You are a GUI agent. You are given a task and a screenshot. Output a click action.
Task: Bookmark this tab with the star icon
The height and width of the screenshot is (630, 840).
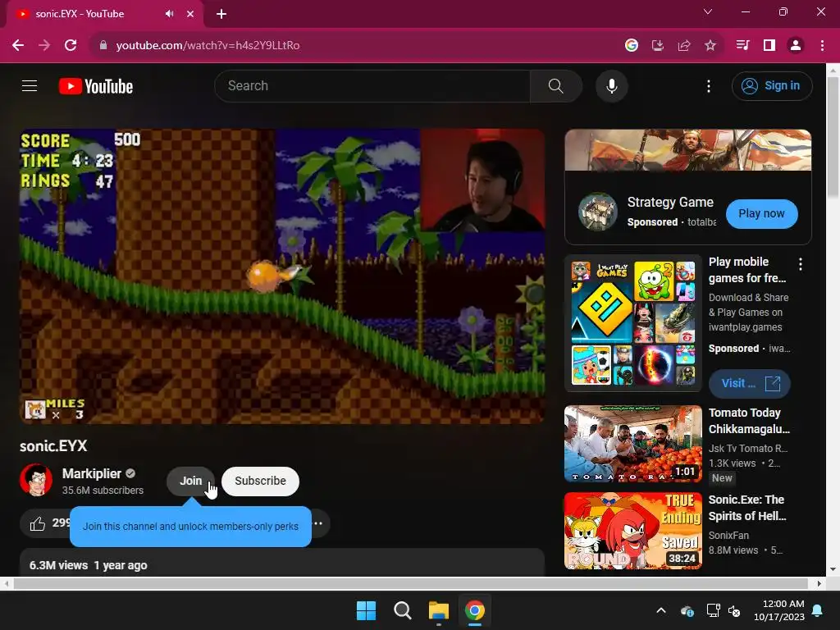[710, 46]
